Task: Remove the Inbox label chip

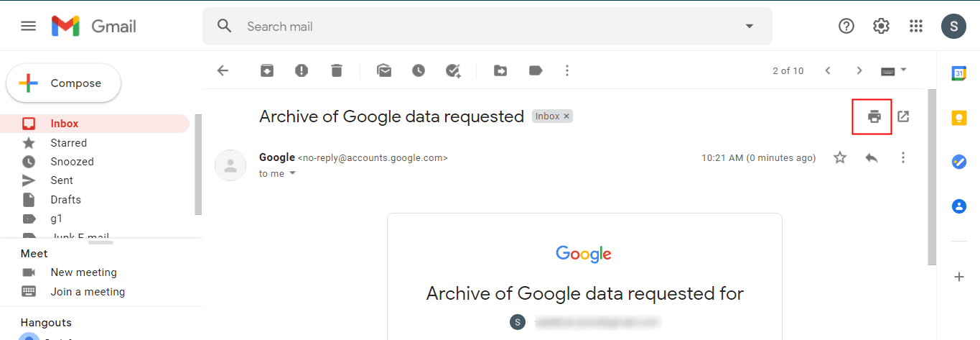Action: (566, 116)
